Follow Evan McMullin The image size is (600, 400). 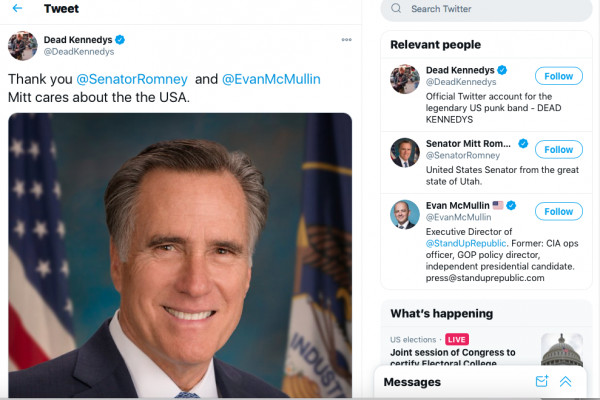click(x=559, y=211)
